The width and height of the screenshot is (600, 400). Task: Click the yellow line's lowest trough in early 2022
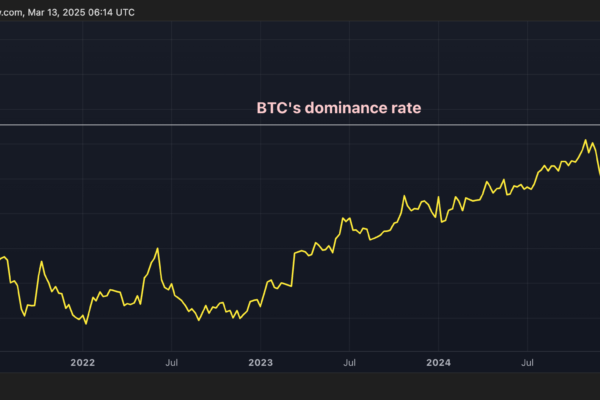point(87,324)
